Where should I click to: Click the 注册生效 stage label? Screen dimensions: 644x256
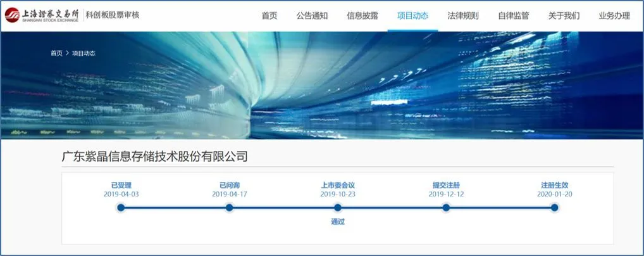pyautogui.click(x=554, y=186)
